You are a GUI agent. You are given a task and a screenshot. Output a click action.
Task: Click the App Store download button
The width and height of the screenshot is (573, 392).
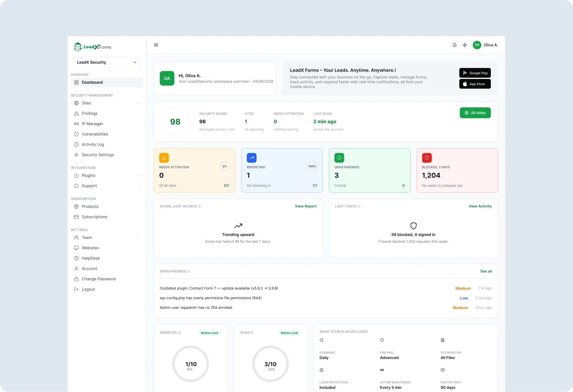tap(475, 84)
